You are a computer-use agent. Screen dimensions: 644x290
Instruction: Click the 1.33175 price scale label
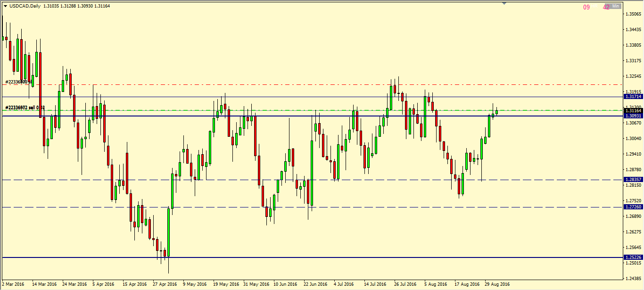click(634, 61)
